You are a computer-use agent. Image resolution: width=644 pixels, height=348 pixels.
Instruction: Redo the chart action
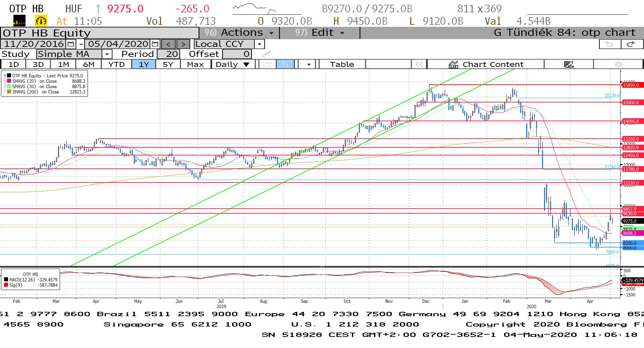point(632,44)
